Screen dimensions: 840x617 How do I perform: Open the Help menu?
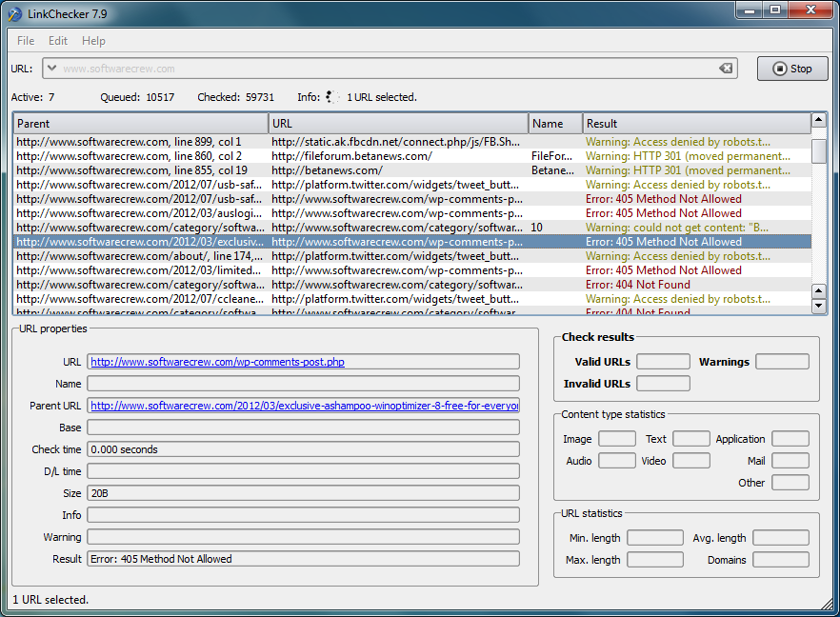pyautogui.click(x=93, y=41)
